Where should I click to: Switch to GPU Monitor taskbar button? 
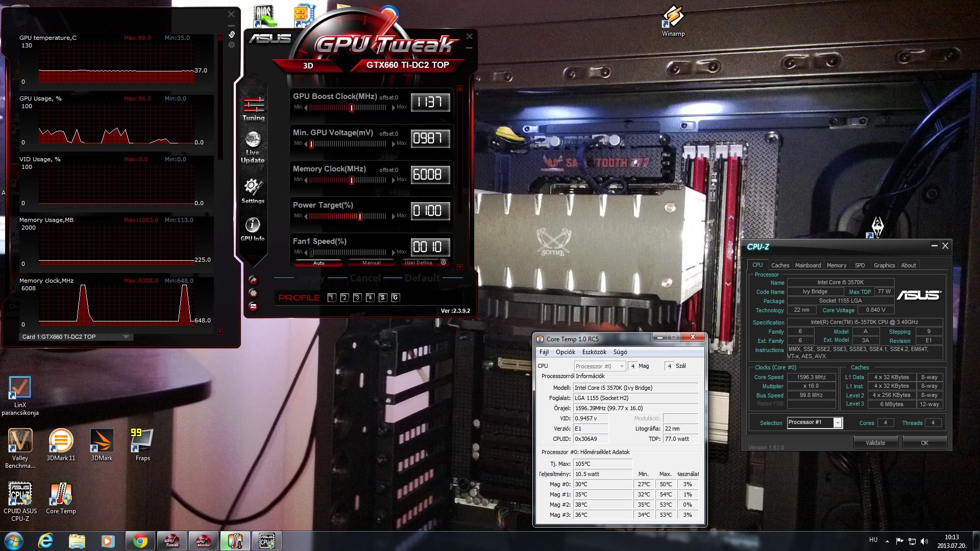tap(203, 541)
